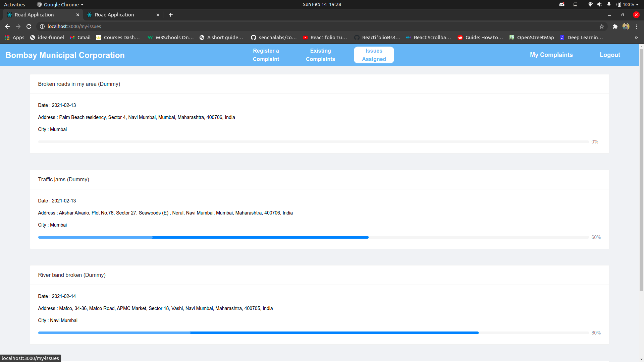The height and width of the screenshot is (362, 644).
Task: Open a new browser tab
Action: (x=171, y=15)
